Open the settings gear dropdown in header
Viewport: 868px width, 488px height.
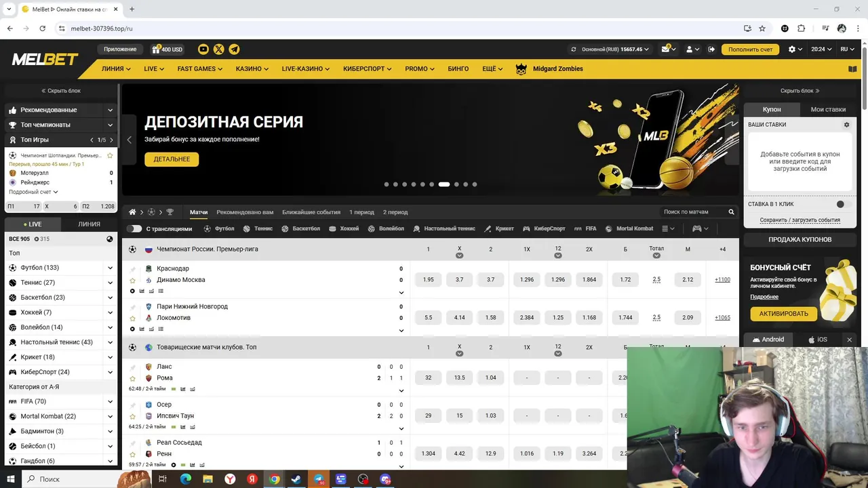click(x=795, y=49)
